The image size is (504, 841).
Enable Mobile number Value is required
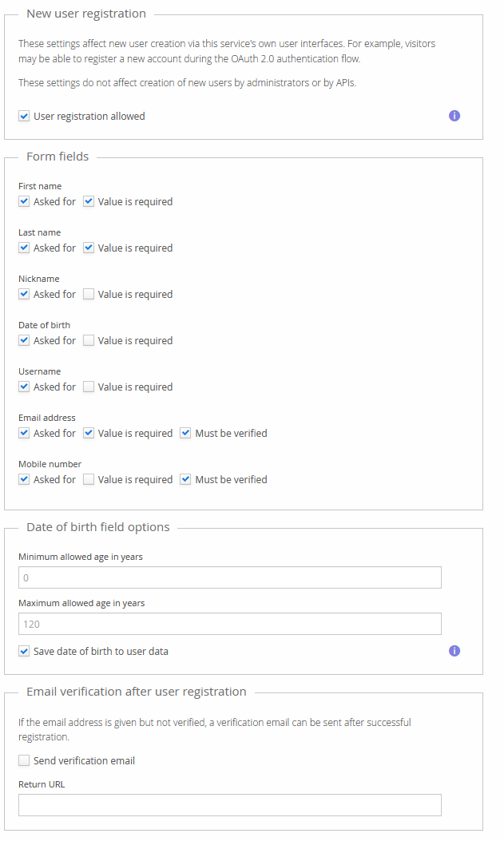tap(89, 479)
